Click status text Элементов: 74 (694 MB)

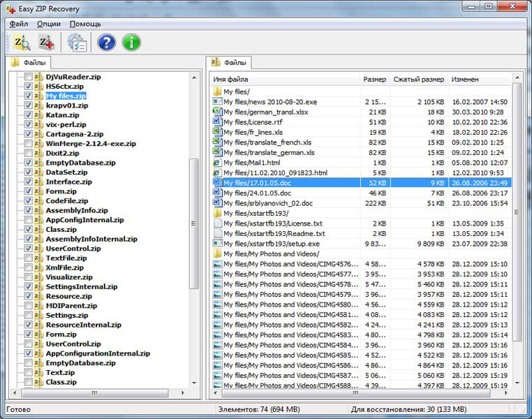point(259,409)
